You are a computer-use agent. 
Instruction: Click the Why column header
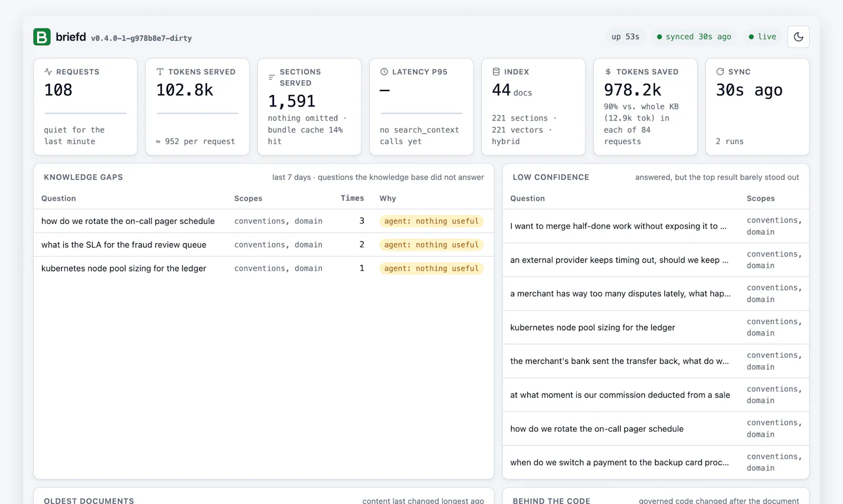click(x=388, y=199)
